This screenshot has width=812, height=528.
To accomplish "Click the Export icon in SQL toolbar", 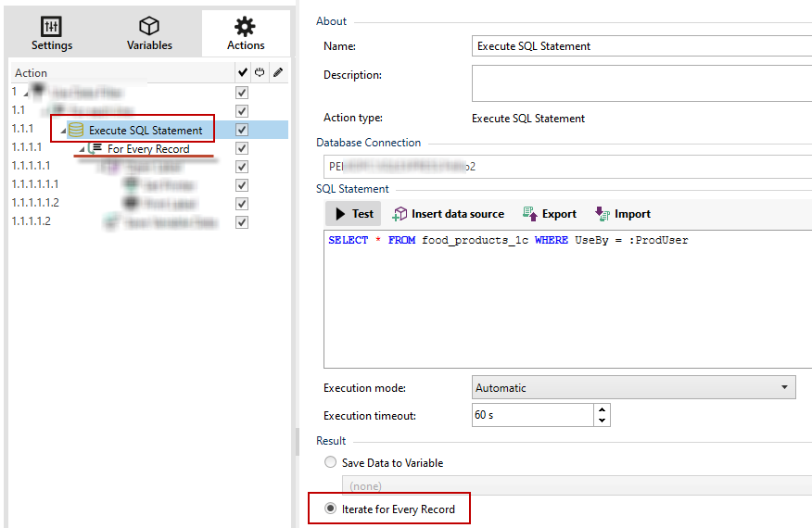I will (530, 214).
